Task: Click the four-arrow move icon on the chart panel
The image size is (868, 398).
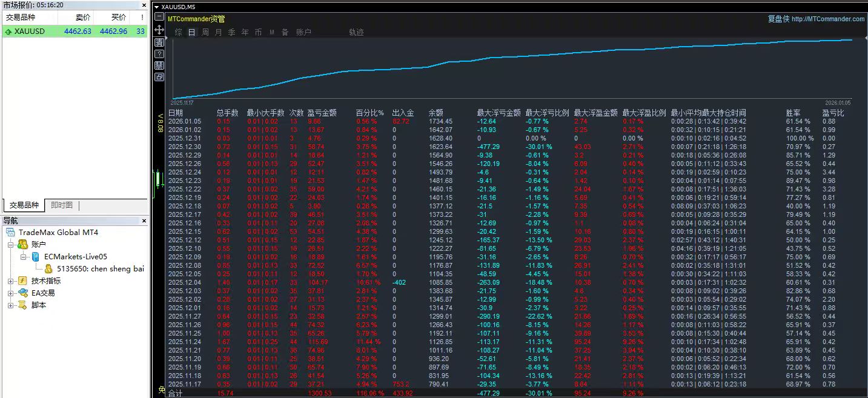Action: tap(159, 30)
